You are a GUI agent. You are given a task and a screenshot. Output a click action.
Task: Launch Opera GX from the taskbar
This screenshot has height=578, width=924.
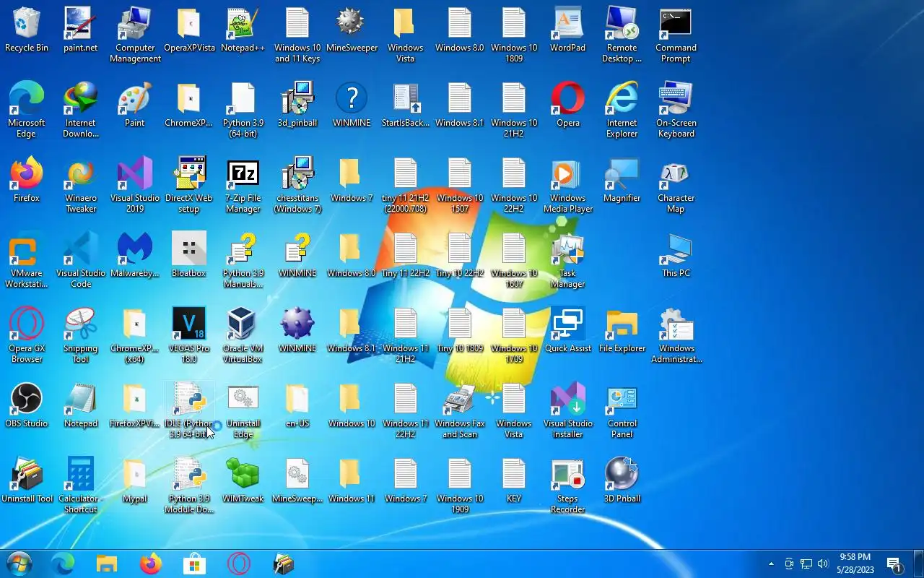coord(239,564)
